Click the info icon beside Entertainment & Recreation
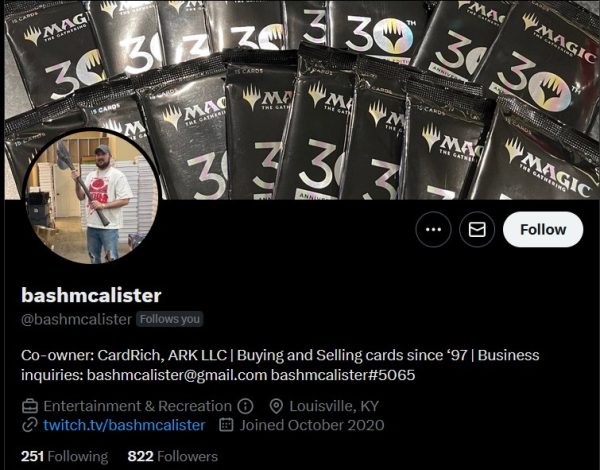The height and width of the screenshot is (470, 600). pyautogui.click(x=245, y=406)
